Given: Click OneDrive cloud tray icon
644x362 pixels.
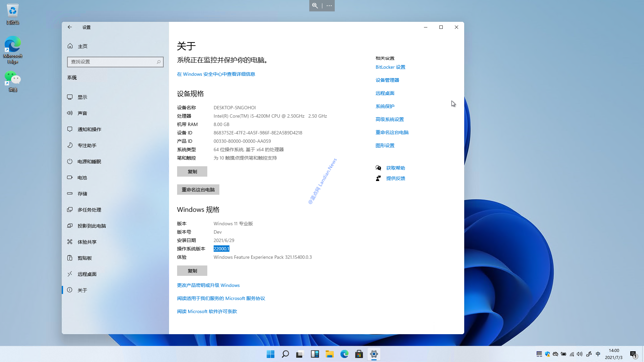Looking at the screenshot, I should point(555,354).
